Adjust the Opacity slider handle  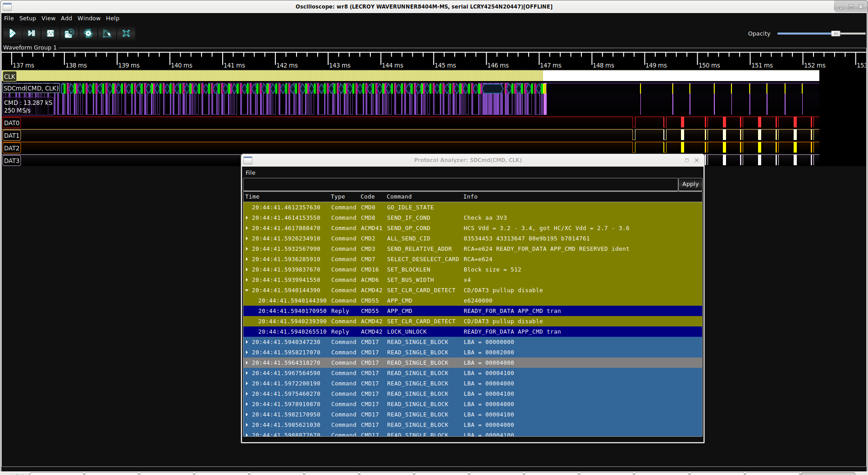[x=835, y=34]
